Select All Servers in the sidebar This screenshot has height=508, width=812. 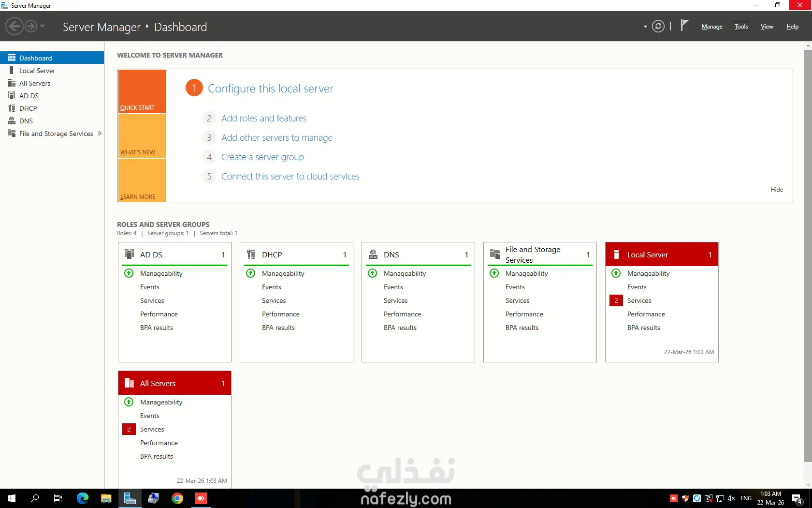coord(52,83)
